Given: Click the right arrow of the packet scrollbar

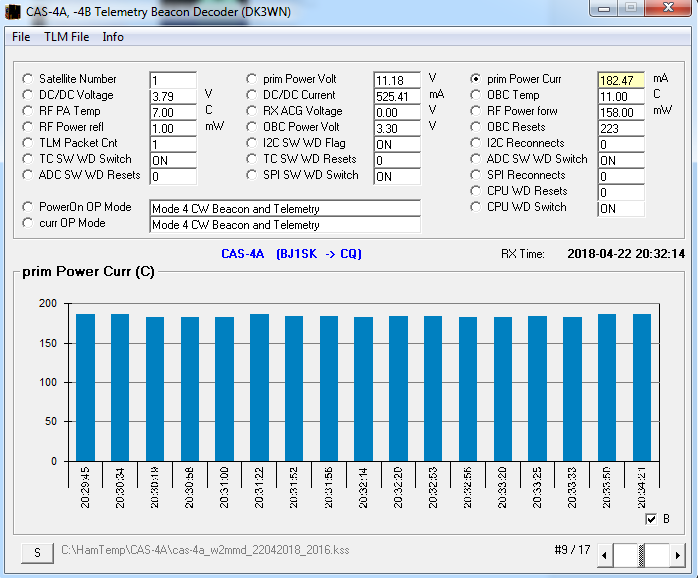Looking at the screenshot, I should click(679, 553).
